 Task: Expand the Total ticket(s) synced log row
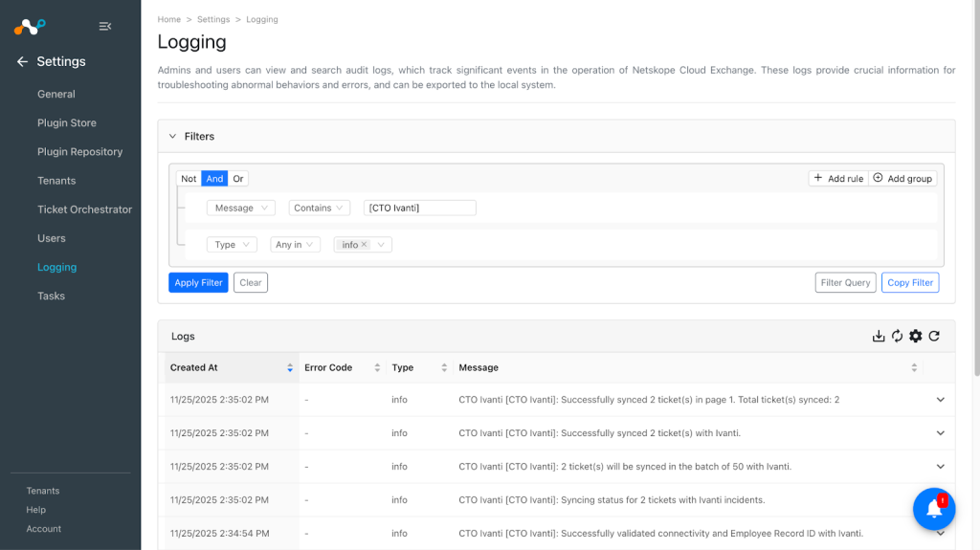(x=940, y=400)
